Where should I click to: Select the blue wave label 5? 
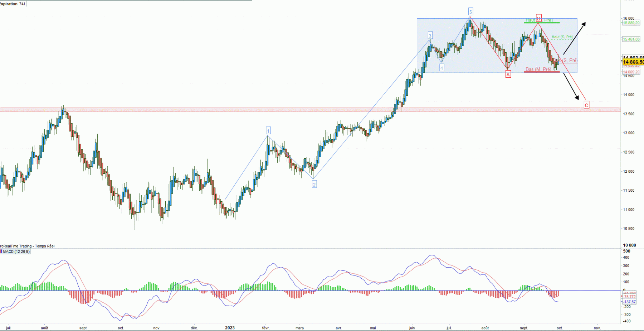click(x=471, y=12)
